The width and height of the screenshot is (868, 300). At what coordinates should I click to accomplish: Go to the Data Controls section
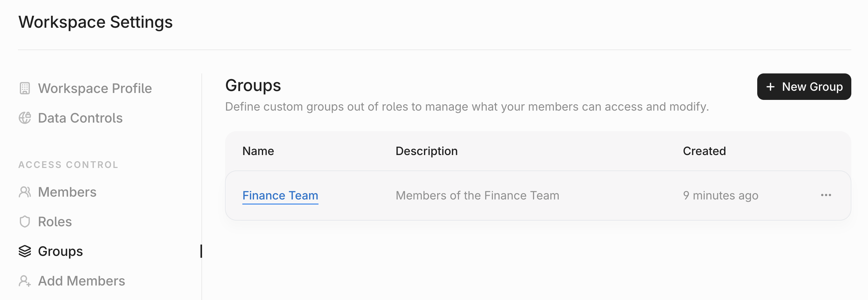[80, 118]
